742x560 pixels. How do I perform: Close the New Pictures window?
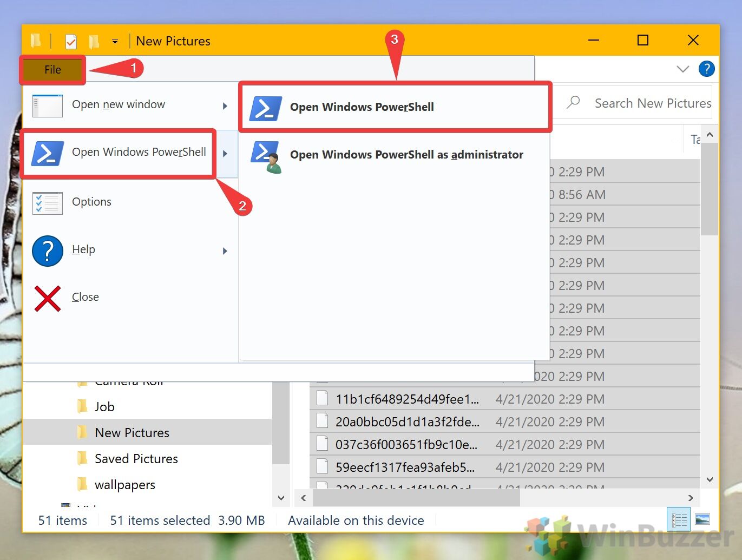pyautogui.click(x=693, y=41)
